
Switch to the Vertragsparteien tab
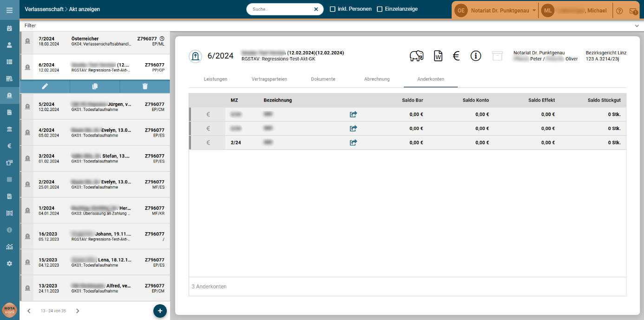coord(269,79)
